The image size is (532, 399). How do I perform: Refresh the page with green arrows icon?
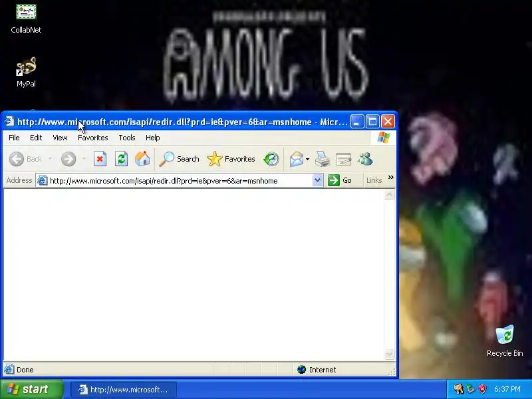pyautogui.click(x=121, y=159)
